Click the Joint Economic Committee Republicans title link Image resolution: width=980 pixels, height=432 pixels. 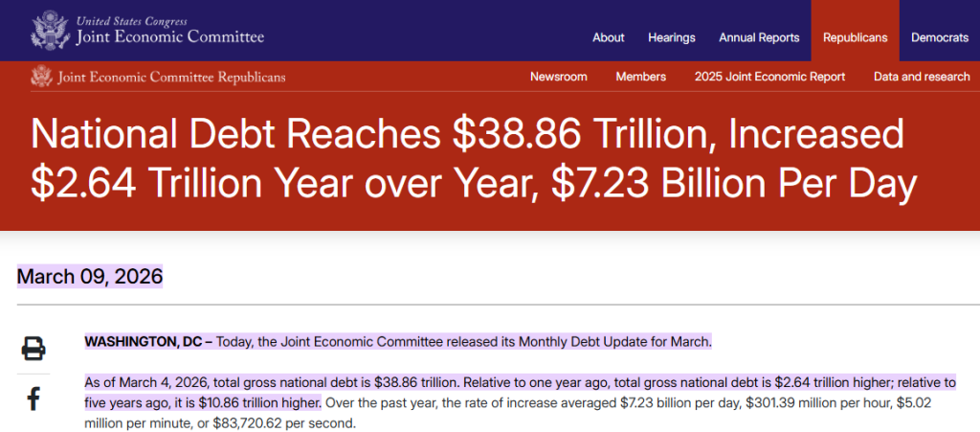(170, 78)
